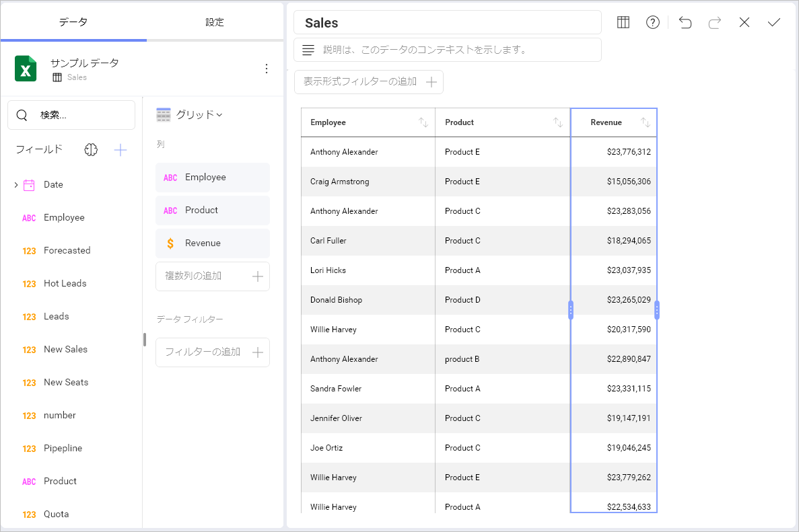The image size is (799, 532).
Task: Undo the last change
Action: (x=685, y=22)
